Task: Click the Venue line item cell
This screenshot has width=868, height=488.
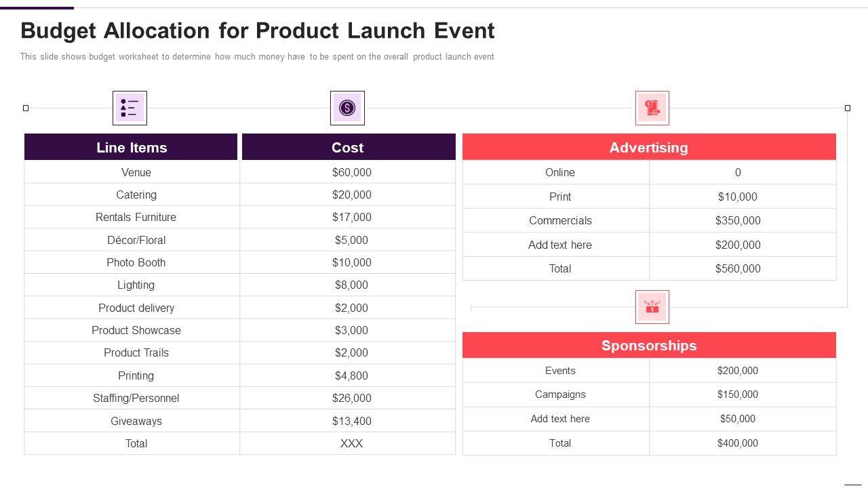Action: click(x=136, y=172)
